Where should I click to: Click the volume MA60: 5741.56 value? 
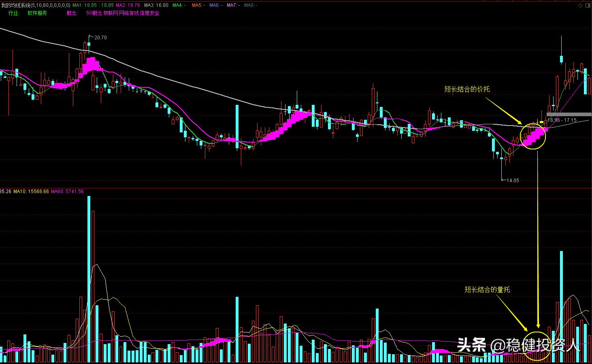click(x=68, y=192)
